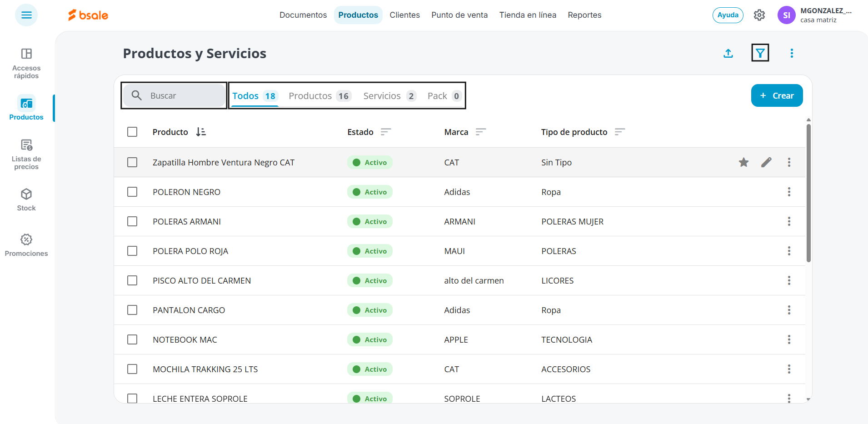Open row menu for POLERON NEGRO
The width and height of the screenshot is (868, 424).
click(x=789, y=192)
